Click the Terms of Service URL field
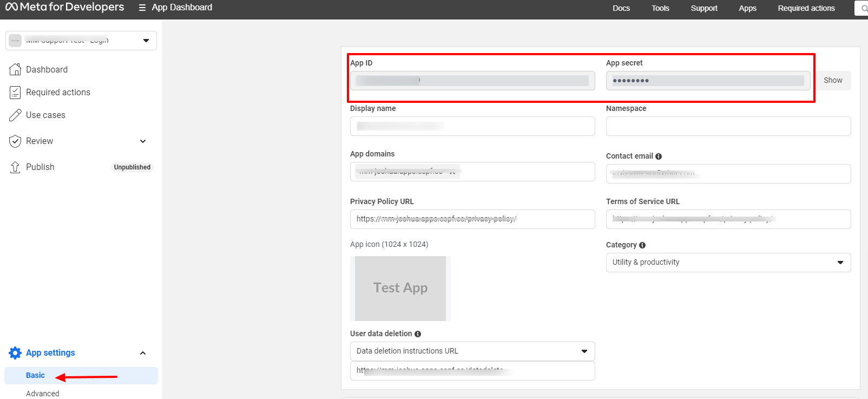The height and width of the screenshot is (399, 868). [728, 219]
